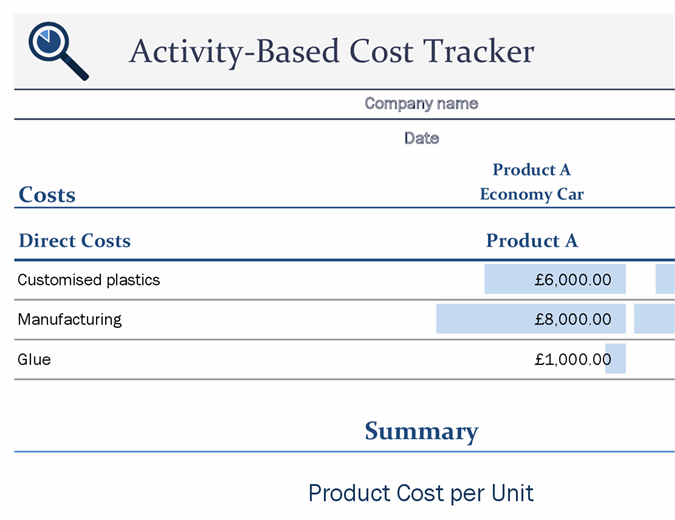Click the £8,000.00 cost cell
The image size is (675, 520).
(x=531, y=319)
